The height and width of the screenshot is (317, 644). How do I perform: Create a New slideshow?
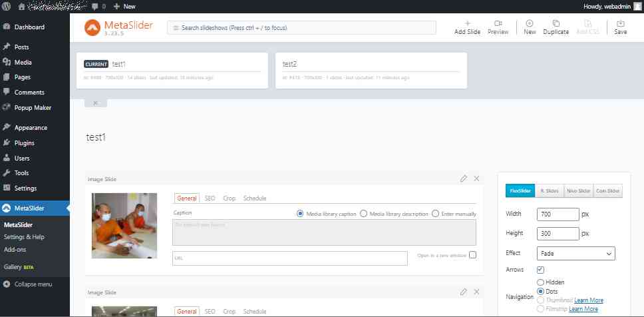point(530,23)
